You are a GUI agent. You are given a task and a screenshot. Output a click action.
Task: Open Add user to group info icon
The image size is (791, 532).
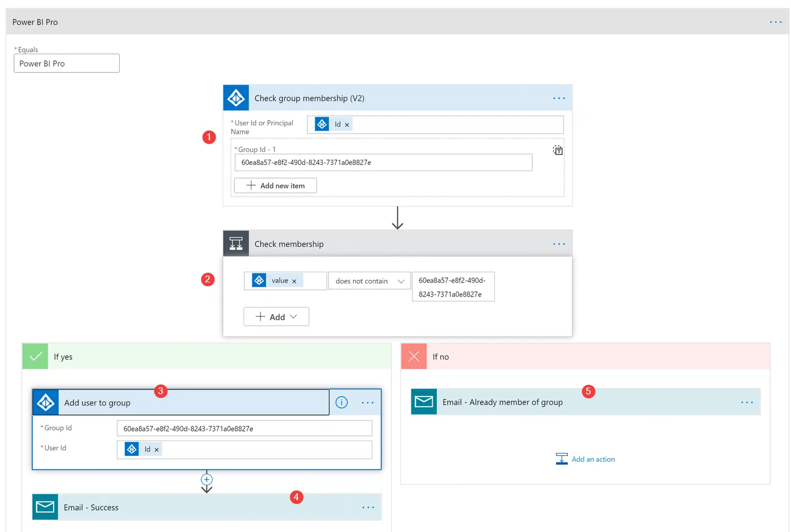[342, 402]
